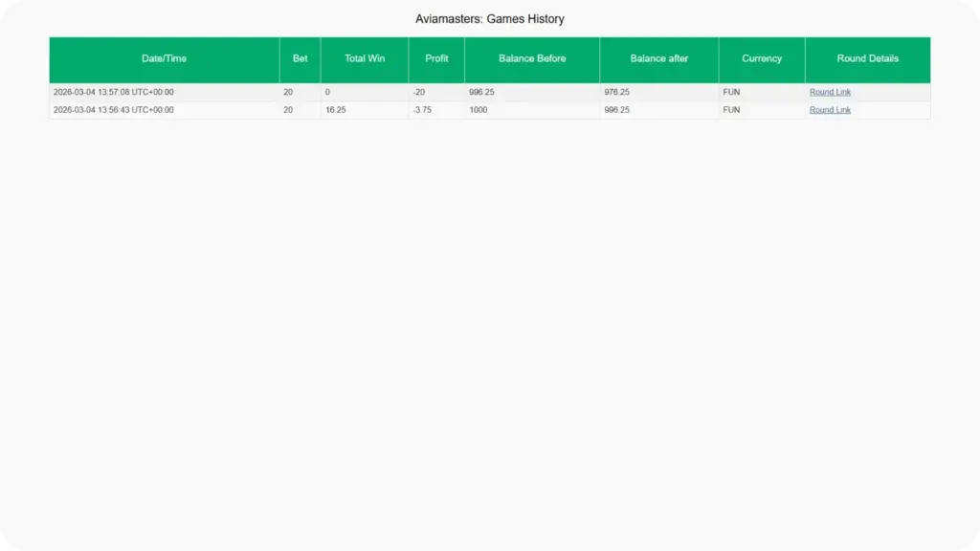Select the Profit value -20
This screenshot has width=980, height=551.
[x=419, y=92]
